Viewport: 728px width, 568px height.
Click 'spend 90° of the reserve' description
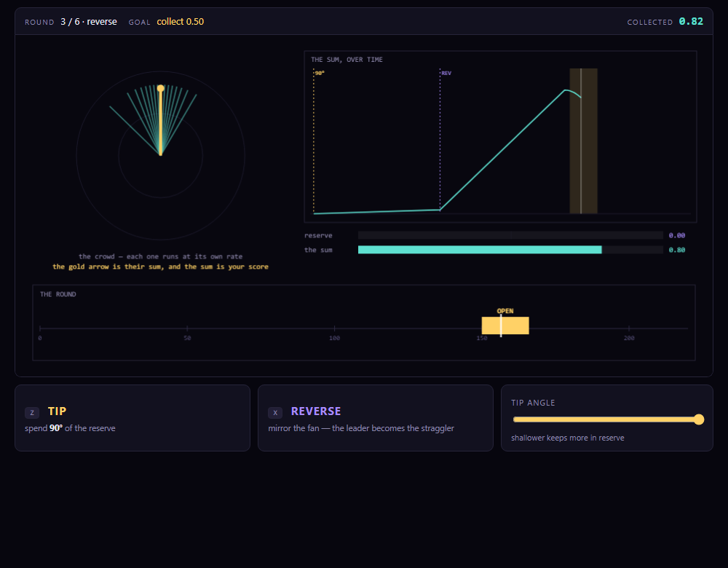[70, 428]
